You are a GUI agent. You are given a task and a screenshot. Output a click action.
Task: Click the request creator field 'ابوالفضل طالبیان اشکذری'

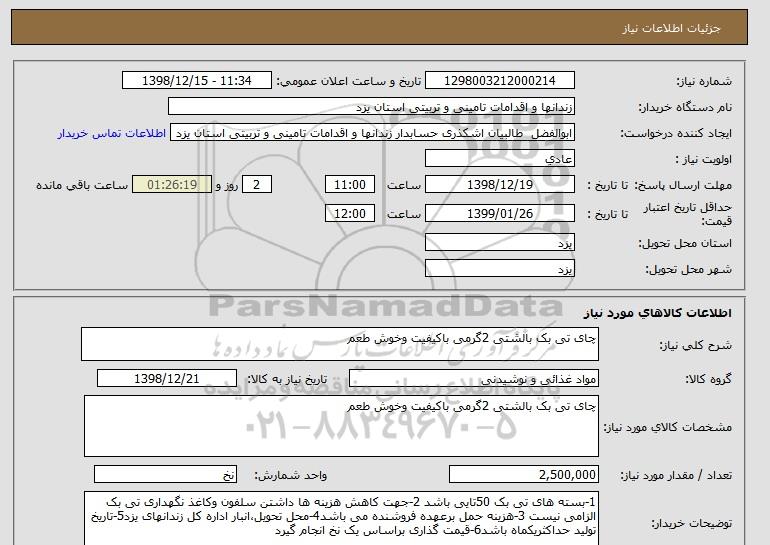click(372, 133)
